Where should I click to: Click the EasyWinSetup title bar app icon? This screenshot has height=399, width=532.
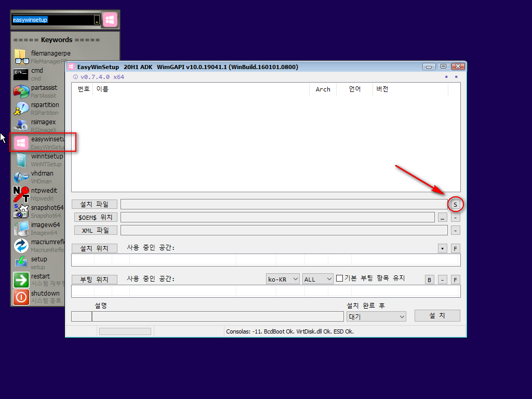point(71,66)
